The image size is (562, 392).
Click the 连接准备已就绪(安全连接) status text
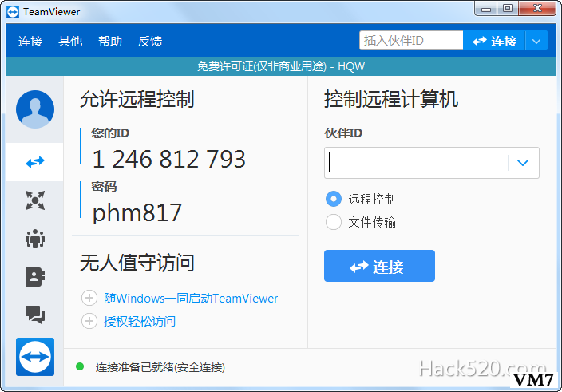pyautogui.click(x=160, y=367)
